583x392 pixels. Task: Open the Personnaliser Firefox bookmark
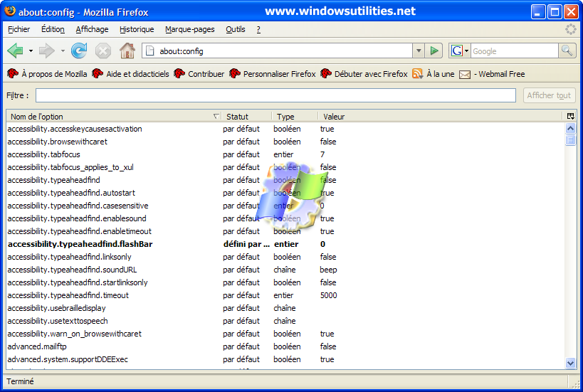[273, 74]
